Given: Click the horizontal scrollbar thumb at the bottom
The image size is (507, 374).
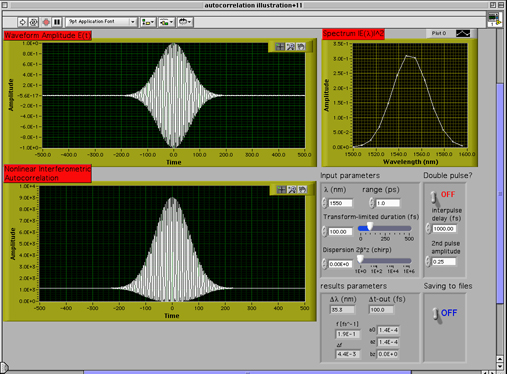Looking at the screenshot, I should (247, 372).
